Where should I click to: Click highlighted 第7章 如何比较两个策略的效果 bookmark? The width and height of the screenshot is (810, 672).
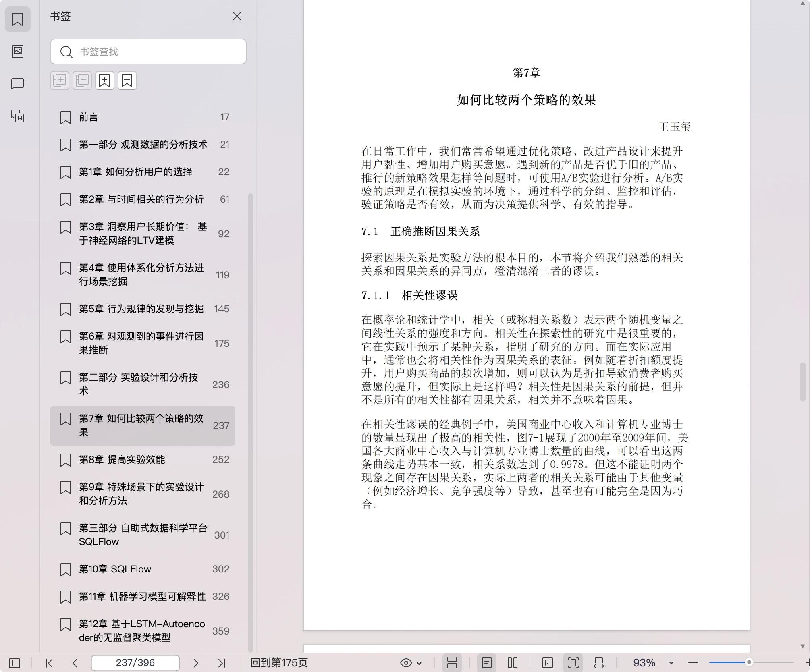tap(143, 425)
